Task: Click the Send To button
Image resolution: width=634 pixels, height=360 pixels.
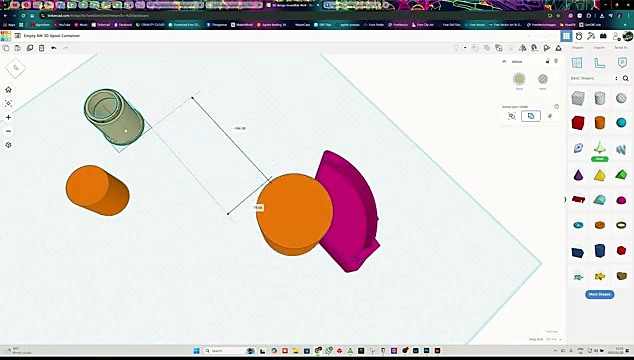Action: click(621, 48)
